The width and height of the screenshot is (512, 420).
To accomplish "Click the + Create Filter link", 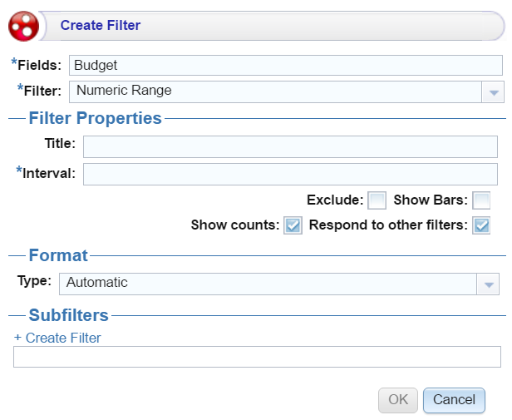I will click(57, 338).
